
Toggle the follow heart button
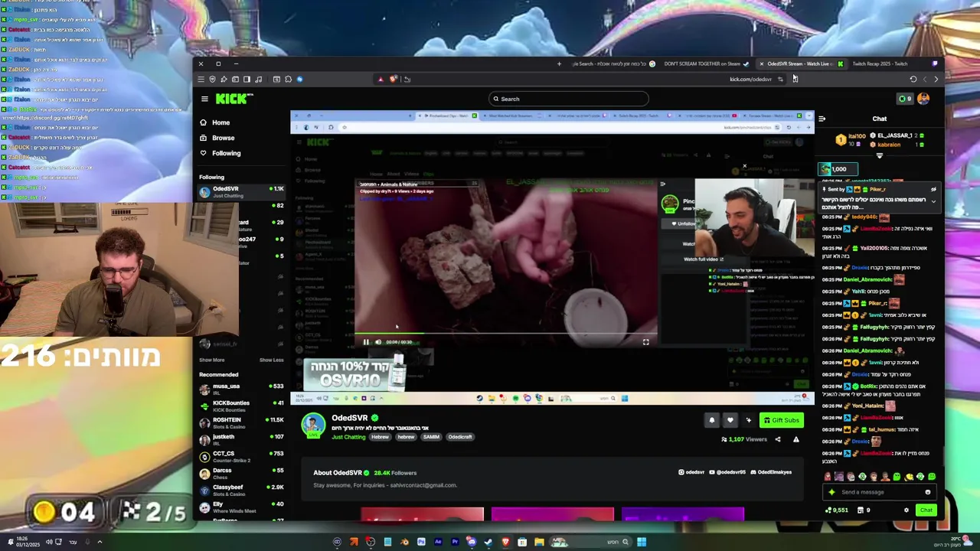[730, 420]
